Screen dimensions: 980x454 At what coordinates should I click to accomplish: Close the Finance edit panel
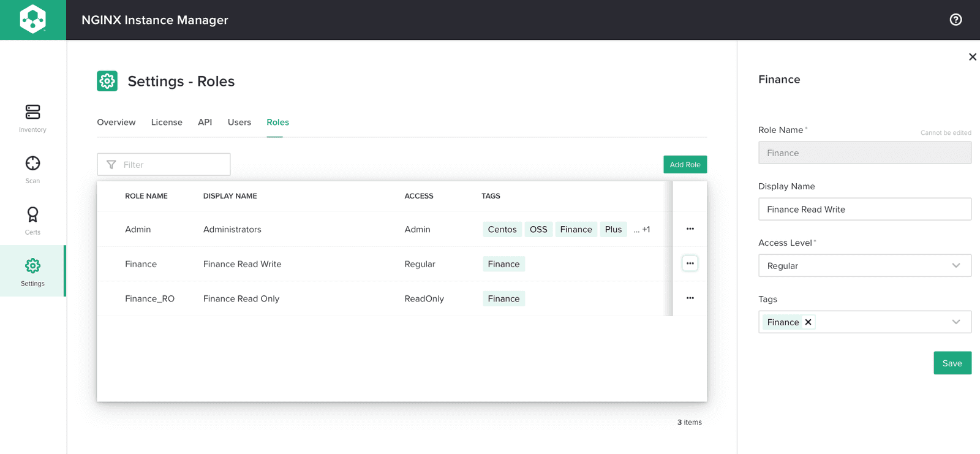click(972, 57)
